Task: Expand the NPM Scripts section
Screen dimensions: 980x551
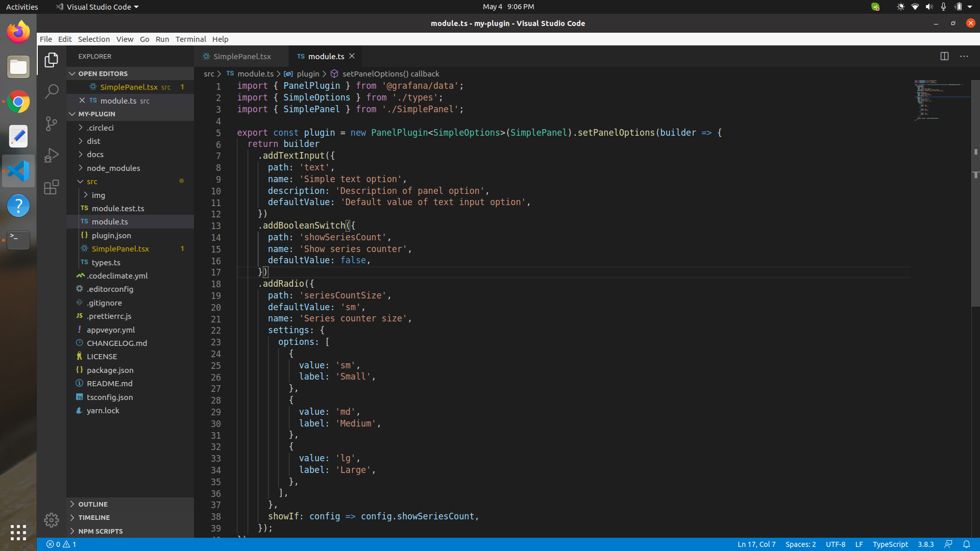Action: point(130,531)
